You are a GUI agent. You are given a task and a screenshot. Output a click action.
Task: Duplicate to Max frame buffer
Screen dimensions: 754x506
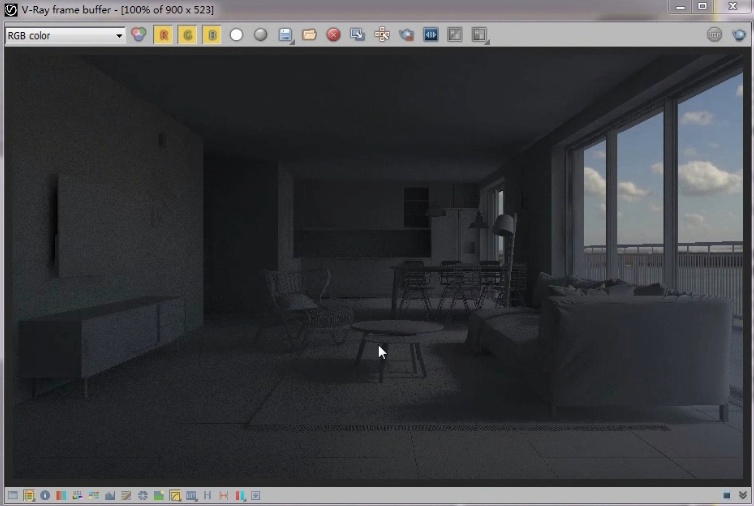[357, 35]
